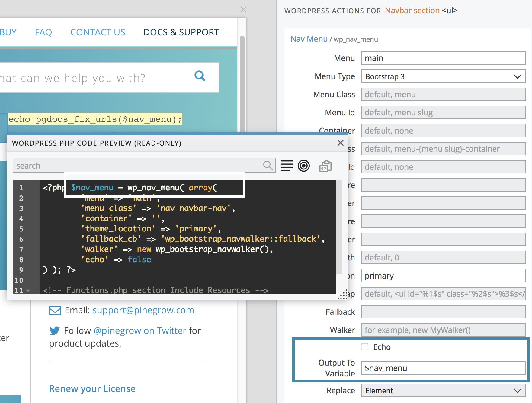Click the depth field showing default, 0

pos(443,257)
